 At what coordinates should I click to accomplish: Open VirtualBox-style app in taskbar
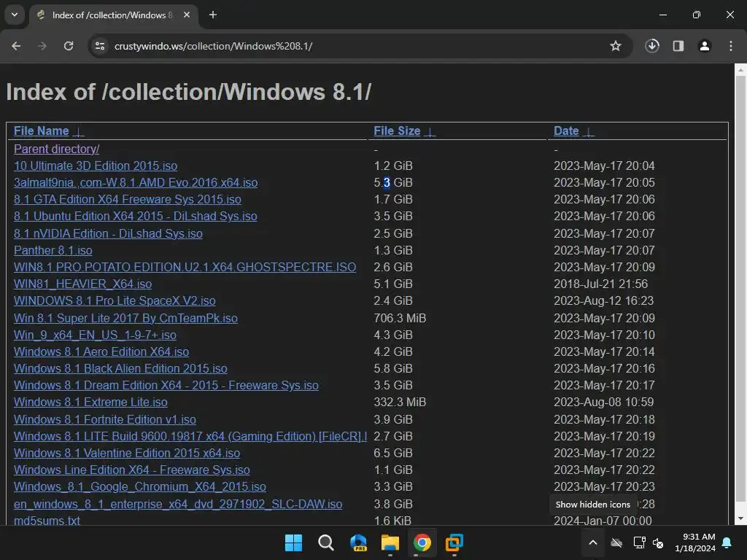454,542
